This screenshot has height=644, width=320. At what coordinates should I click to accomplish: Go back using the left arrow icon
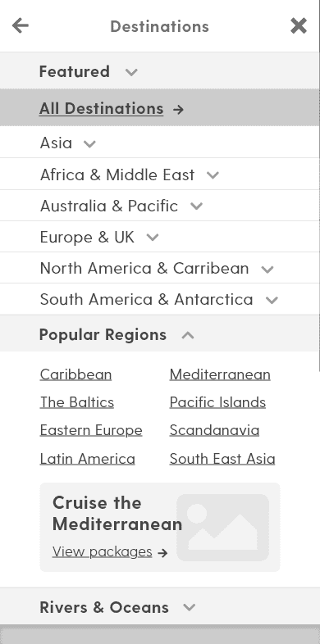point(21,26)
